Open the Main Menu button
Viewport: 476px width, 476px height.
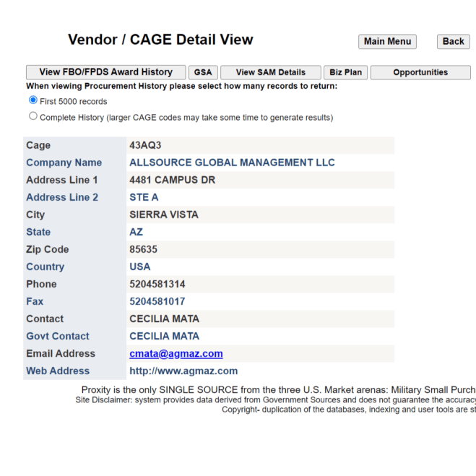coord(387,42)
